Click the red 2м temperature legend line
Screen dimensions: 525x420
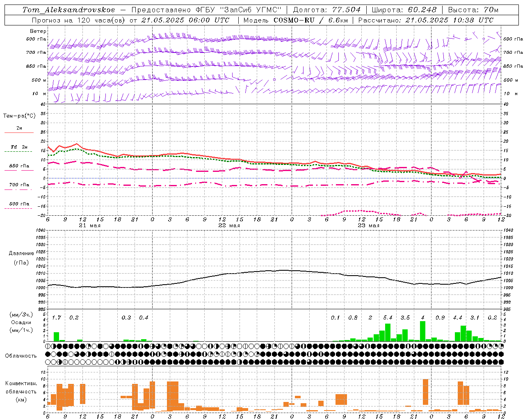pos(19,133)
